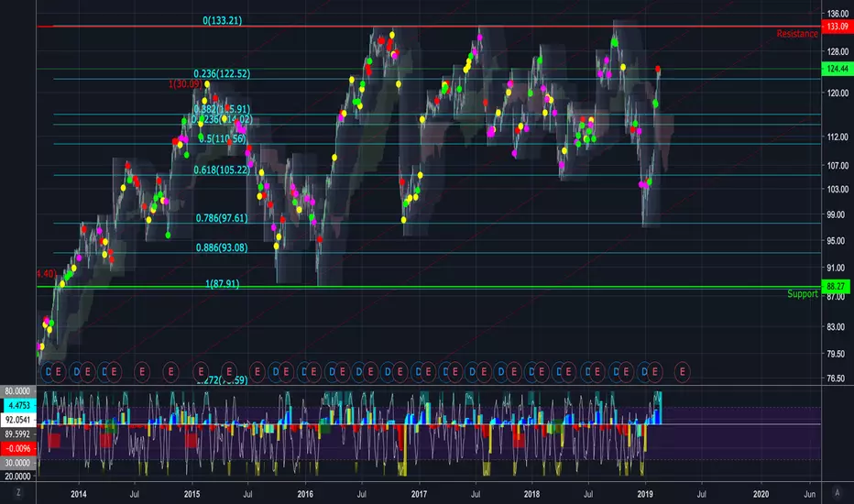Click the Jun label on time axis

[x=810, y=494]
